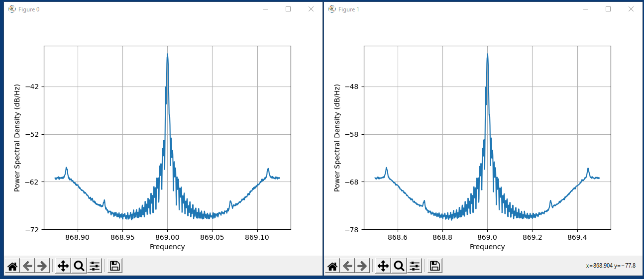Maximize the Figure 0 window
This screenshot has width=644, height=279.
pyautogui.click(x=288, y=9)
